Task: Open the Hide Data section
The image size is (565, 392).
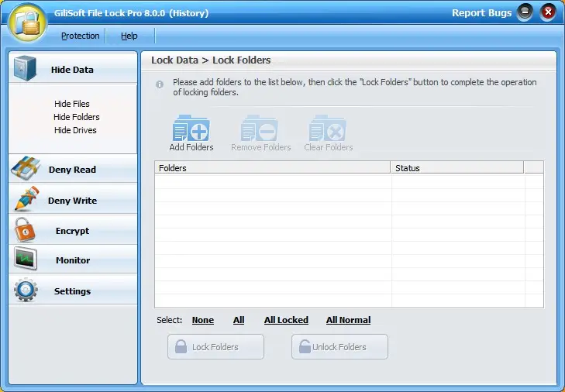Action: [x=73, y=68]
